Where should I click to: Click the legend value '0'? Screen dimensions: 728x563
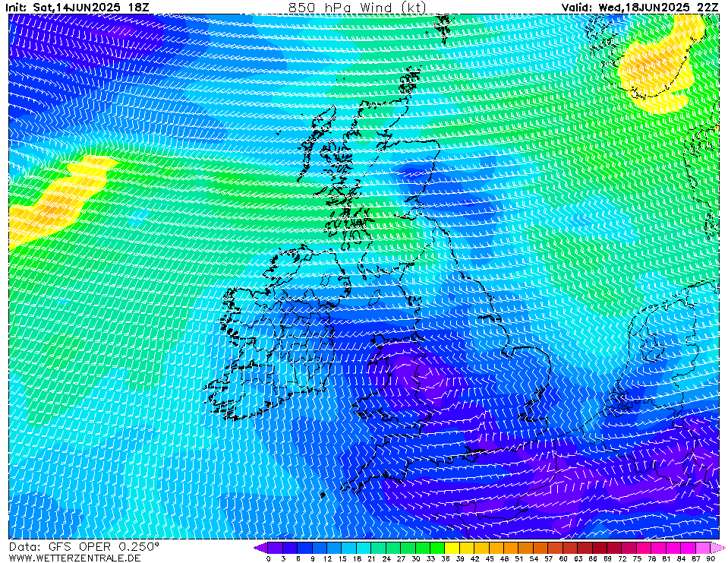[269, 558]
